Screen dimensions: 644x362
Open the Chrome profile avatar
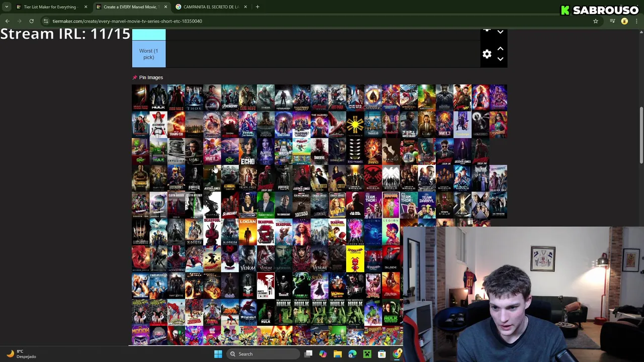click(x=624, y=21)
